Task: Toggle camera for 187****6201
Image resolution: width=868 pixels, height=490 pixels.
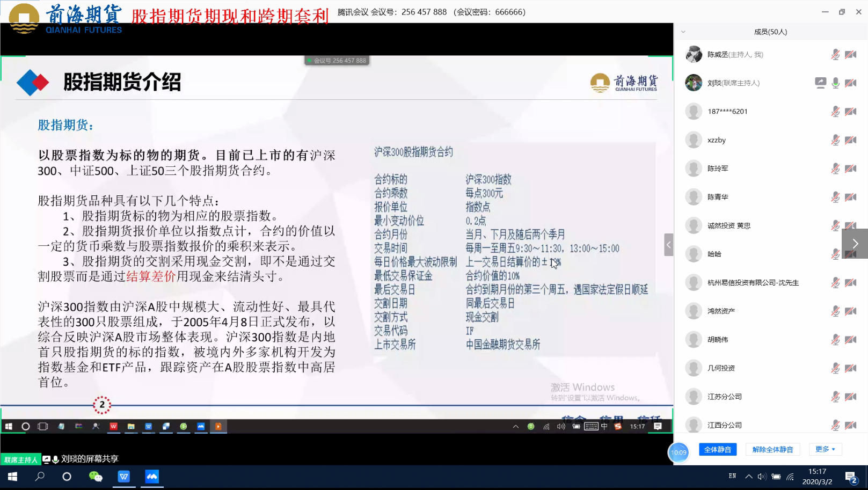Action: tap(851, 112)
